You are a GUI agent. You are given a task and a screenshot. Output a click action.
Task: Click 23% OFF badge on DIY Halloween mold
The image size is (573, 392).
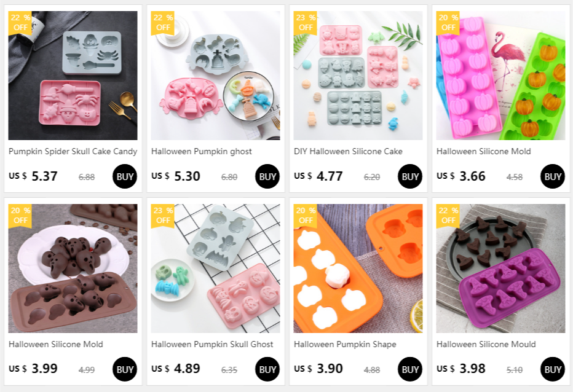pyautogui.click(x=306, y=23)
